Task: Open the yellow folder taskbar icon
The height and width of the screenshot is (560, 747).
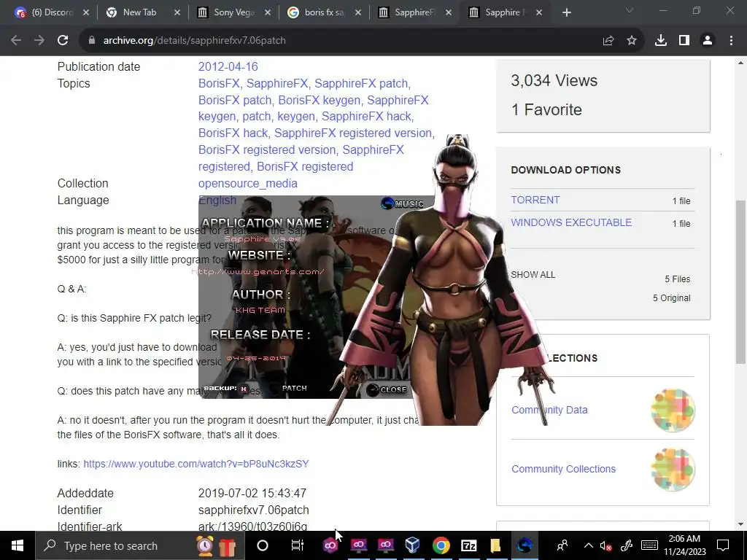Action: (495, 545)
